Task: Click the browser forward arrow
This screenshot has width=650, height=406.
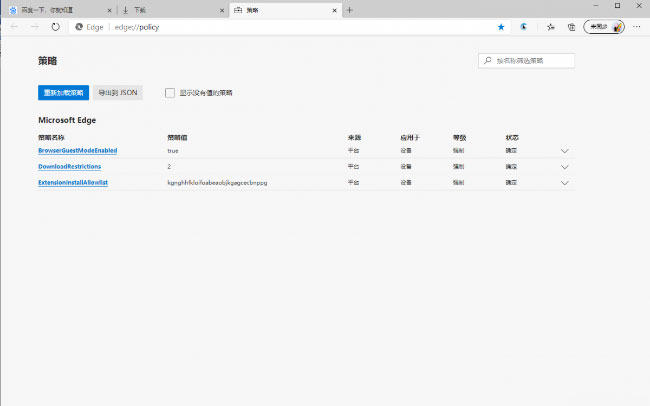Action: [35, 27]
